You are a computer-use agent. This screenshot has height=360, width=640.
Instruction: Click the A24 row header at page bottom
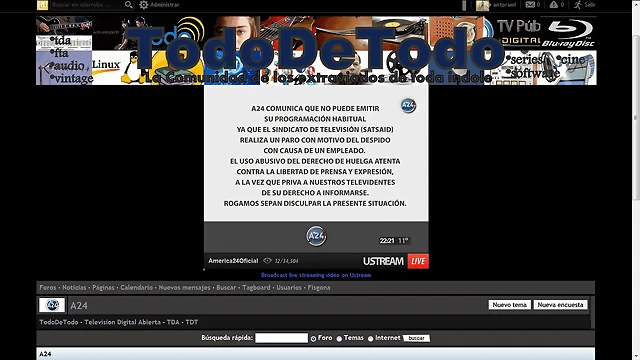(x=316, y=354)
